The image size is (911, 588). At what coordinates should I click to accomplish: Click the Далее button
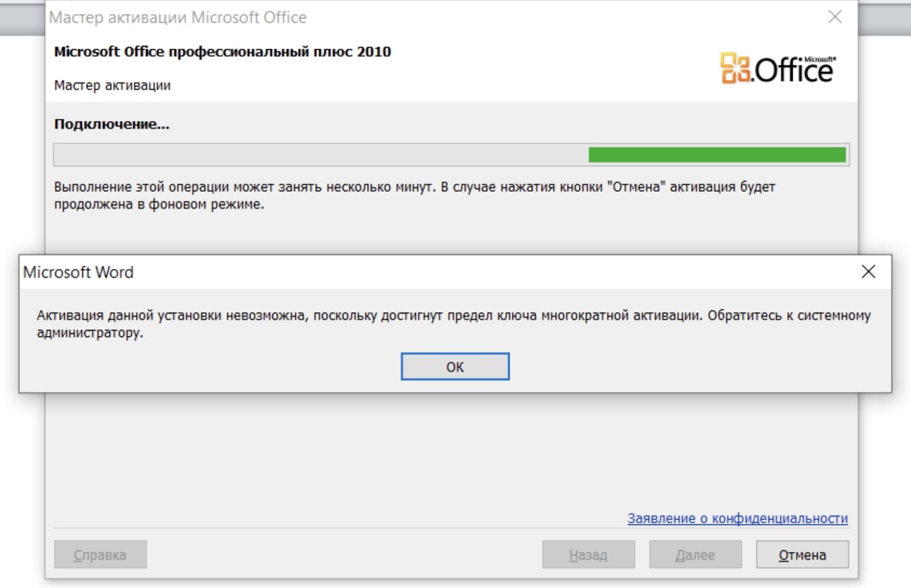695,554
